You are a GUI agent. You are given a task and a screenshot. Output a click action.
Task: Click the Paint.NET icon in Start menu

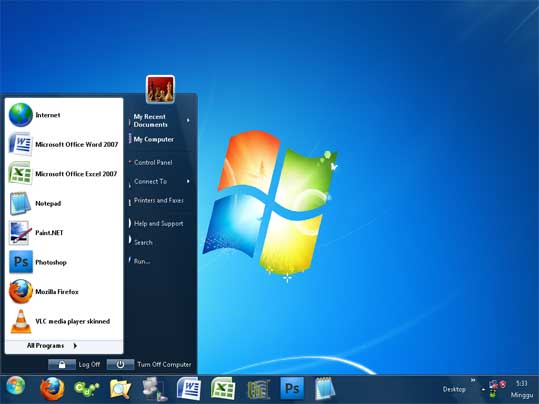click(20, 233)
